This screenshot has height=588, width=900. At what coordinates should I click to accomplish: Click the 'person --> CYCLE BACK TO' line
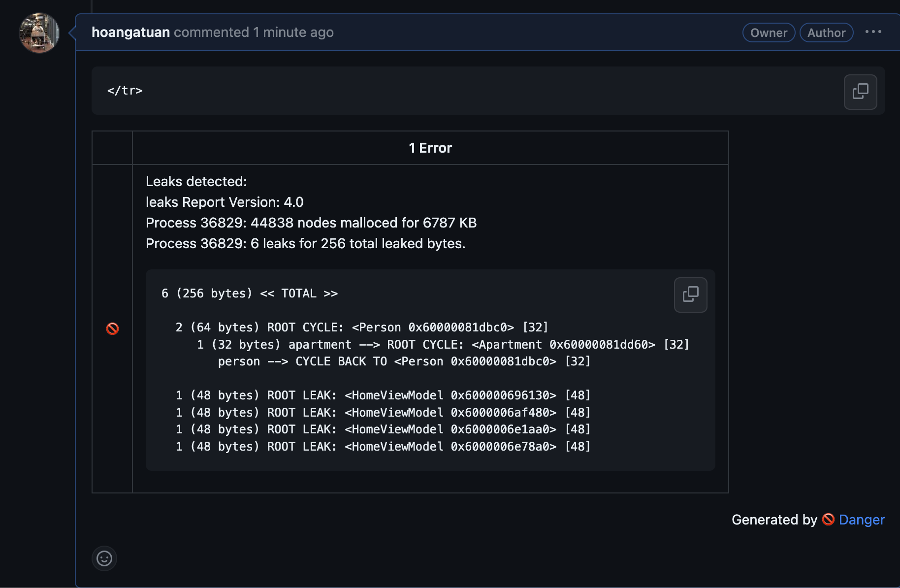(x=404, y=361)
